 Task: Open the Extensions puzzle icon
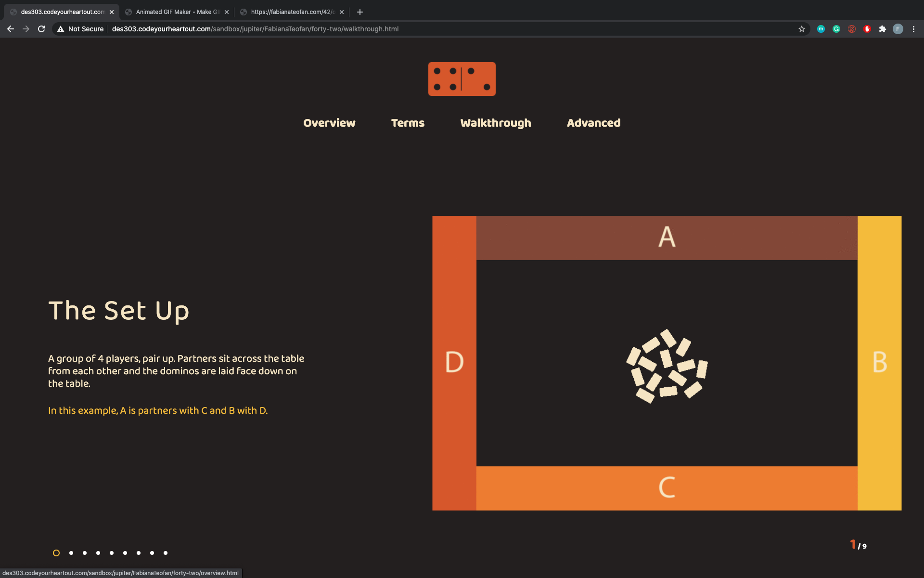tap(882, 29)
